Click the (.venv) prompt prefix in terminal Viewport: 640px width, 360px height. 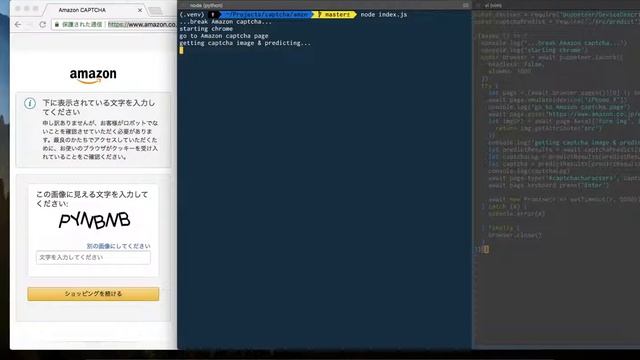tap(192, 15)
